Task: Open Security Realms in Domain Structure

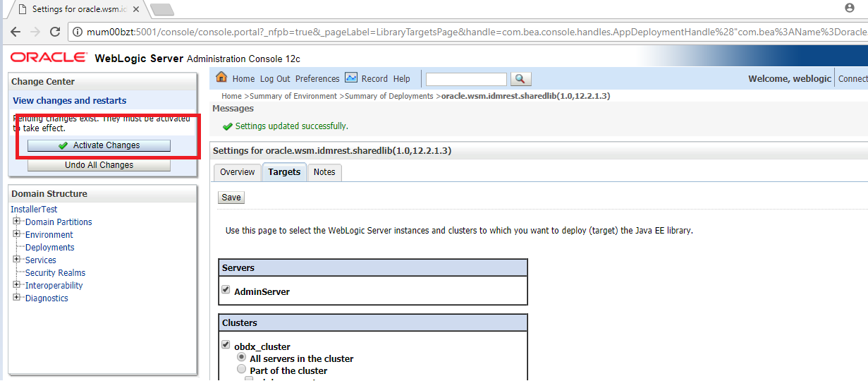Action: pyautogui.click(x=55, y=273)
